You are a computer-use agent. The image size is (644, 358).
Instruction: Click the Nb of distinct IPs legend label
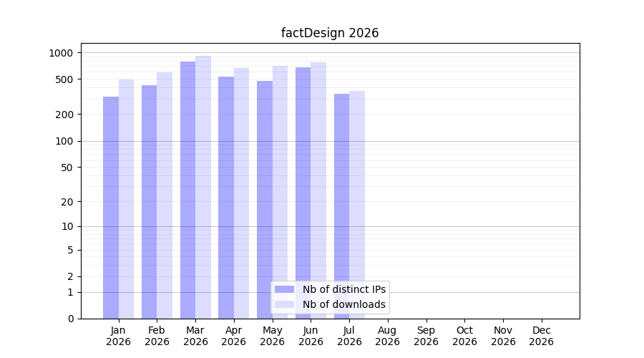click(x=343, y=289)
